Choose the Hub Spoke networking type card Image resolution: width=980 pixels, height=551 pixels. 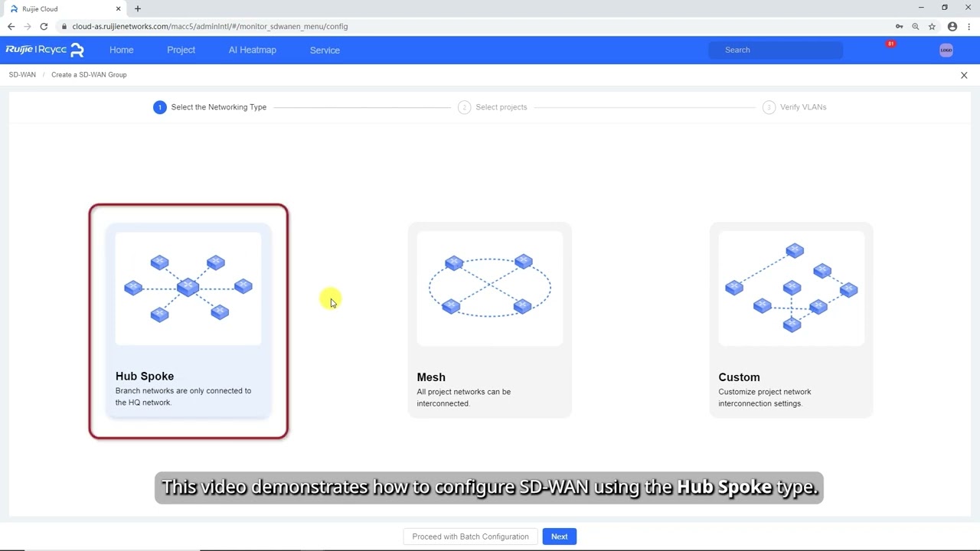[x=188, y=321]
